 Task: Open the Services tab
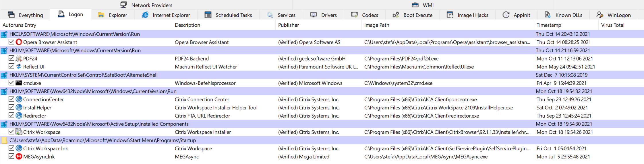point(281,15)
